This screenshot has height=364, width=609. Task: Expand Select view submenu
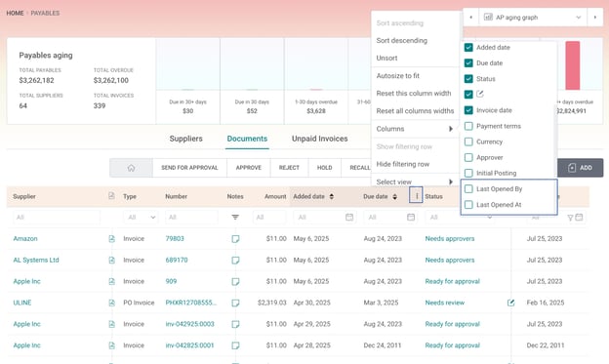tap(415, 182)
